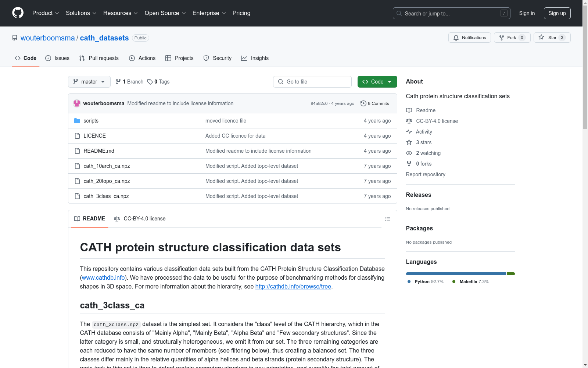This screenshot has width=588, height=368.
Task: Click the repository icon beside wouterboomsma
Action: (x=15, y=38)
